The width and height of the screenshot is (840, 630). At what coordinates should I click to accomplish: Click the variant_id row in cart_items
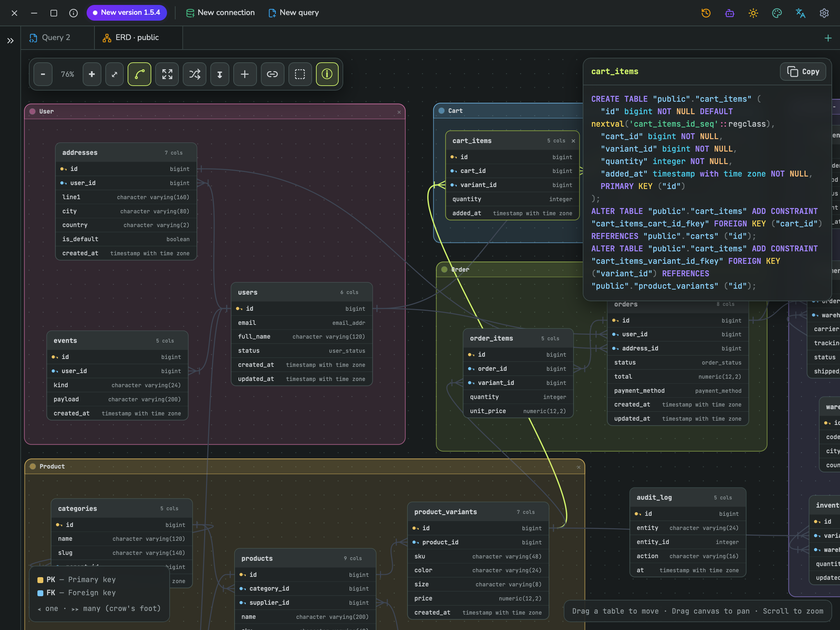512,185
